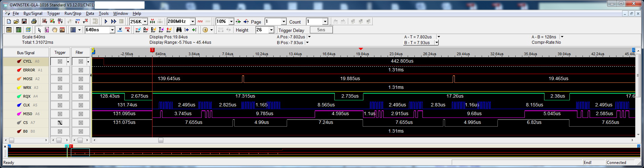Open the Bus/Signal menu

click(33, 13)
